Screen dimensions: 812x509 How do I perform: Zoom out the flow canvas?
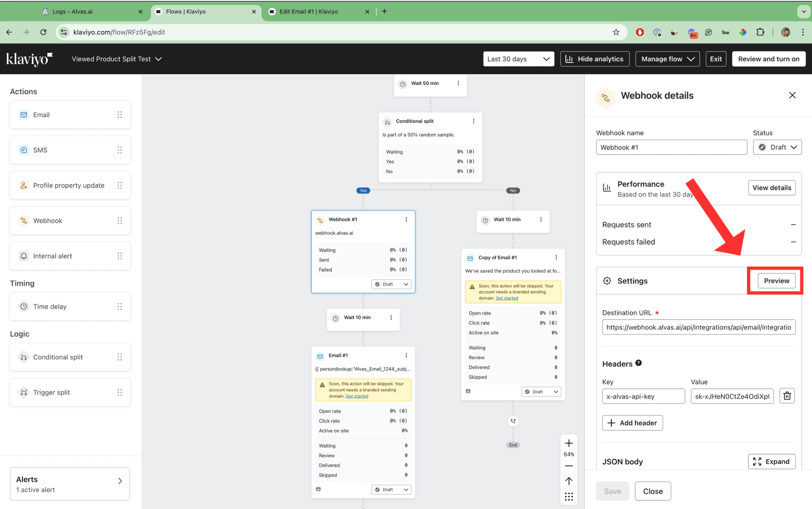click(569, 466)
